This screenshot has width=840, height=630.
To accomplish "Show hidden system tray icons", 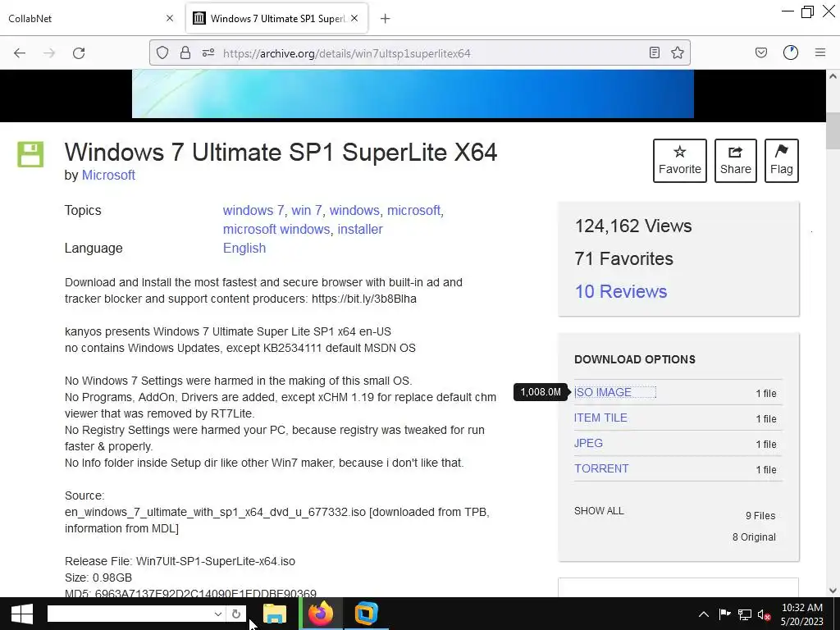I will [704, 614].
